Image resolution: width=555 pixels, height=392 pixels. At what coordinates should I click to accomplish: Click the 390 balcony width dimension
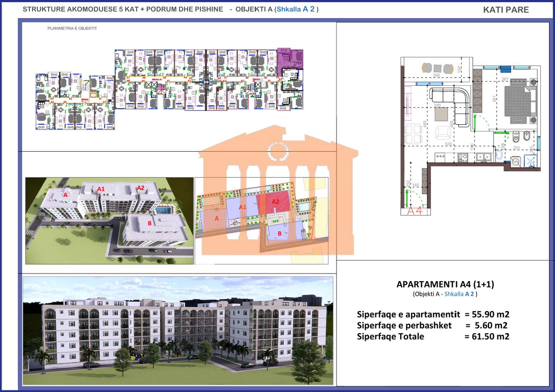[x=436, y=75]
